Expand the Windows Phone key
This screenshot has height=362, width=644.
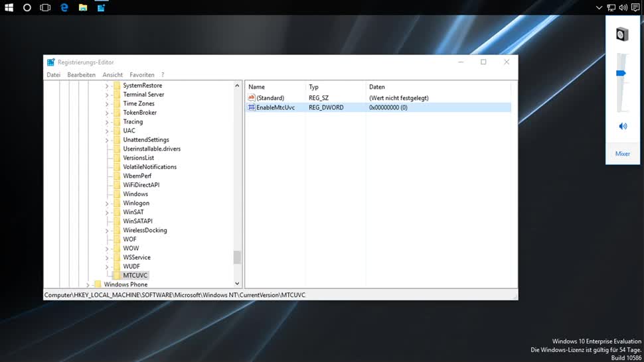coord(88,284)
